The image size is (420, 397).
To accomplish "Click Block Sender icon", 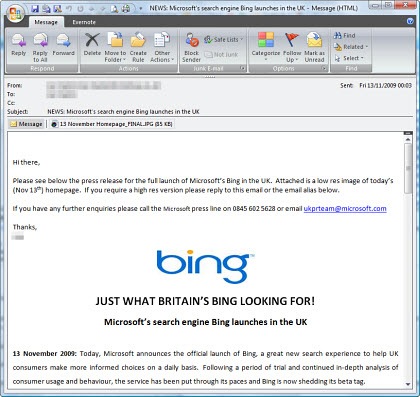I will click(191, 47).
